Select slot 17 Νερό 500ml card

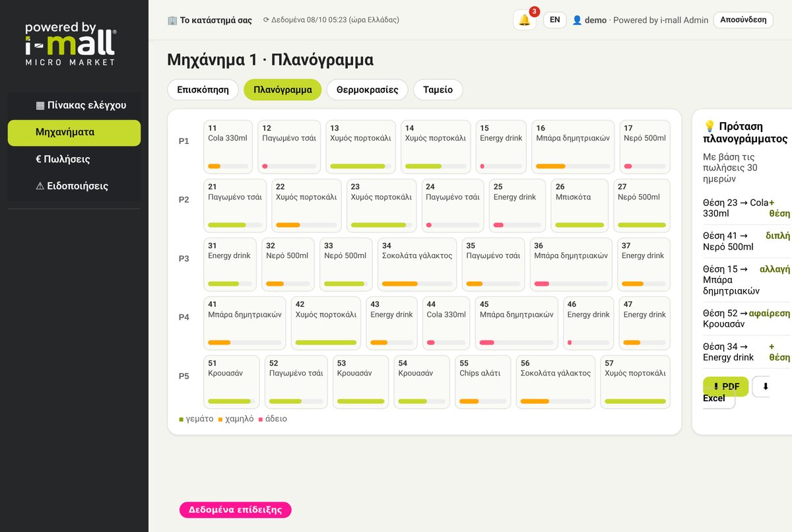pyautogui.click(x=645, y=147)
